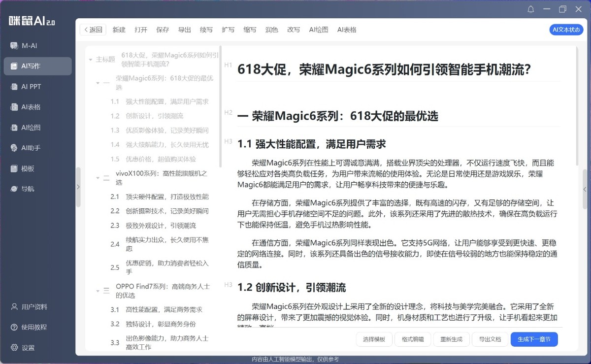The image size is (591, 364).
Task: Select outline item 2.4 续航实力出众
Action: pyautogui.click(x=160, y=244)
